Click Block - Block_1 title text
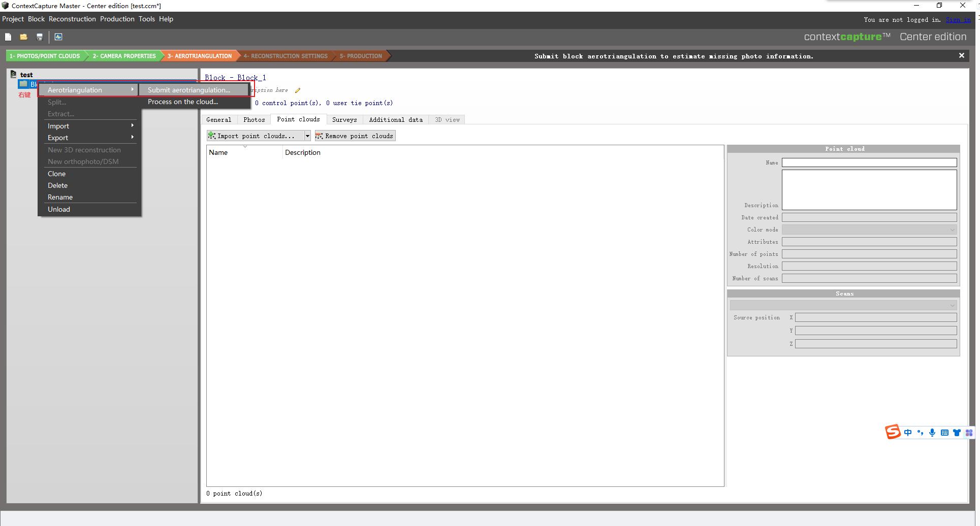This screenshot has width=980, height=526. point(235,78)
